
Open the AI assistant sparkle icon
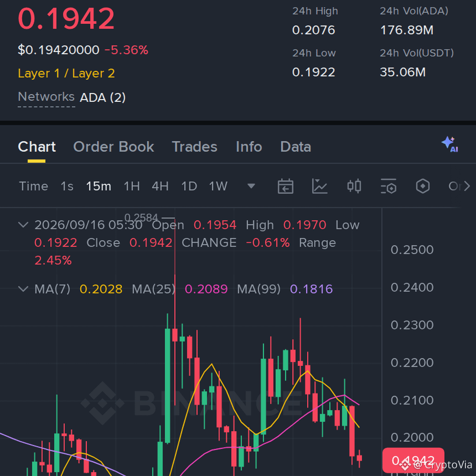(x=450, y=144)
